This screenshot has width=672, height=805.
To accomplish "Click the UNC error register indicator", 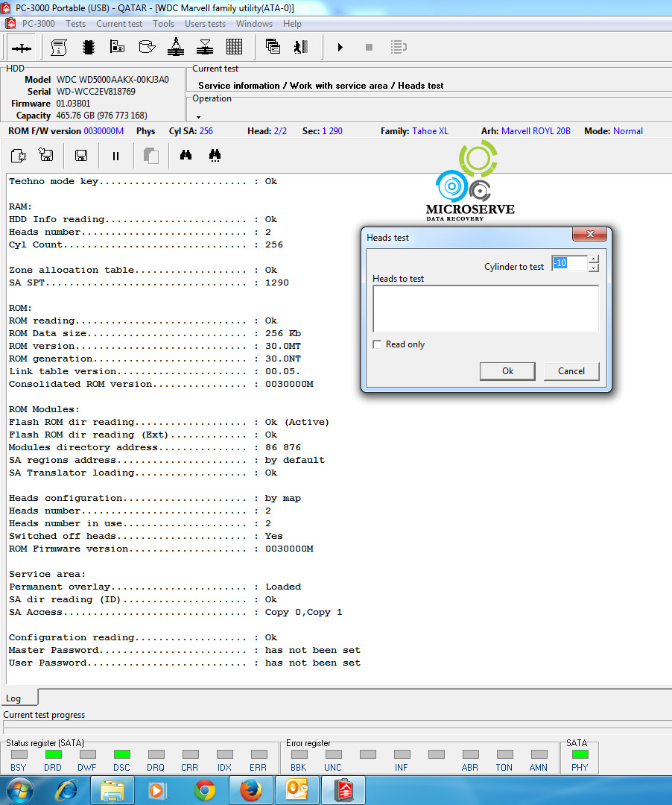I will click(x=334, y=754).
